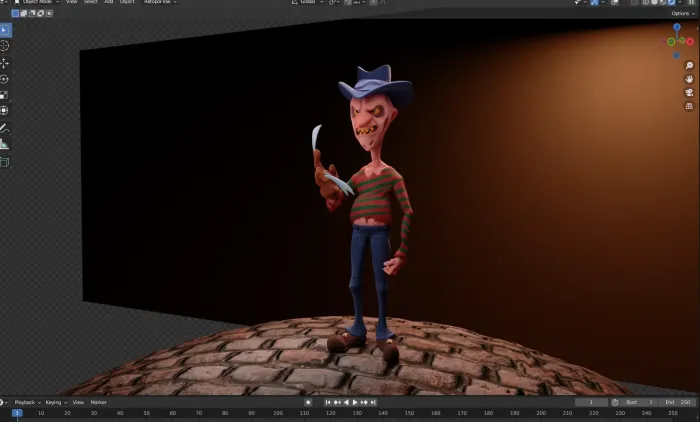This screenshot has height=422, width=700.
Task: Open the Add menu
Action: [108, 2]
